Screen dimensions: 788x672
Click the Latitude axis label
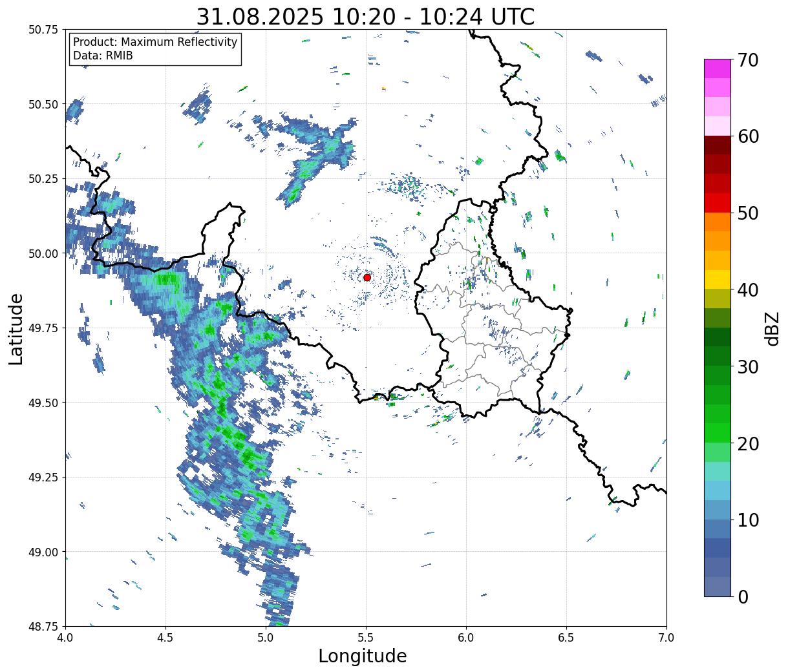point(16,328)
